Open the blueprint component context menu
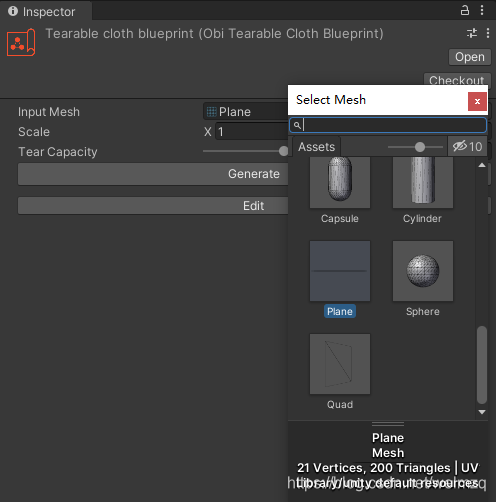The height and width of the screenshot is (502, 496). [x=488, y=33]
